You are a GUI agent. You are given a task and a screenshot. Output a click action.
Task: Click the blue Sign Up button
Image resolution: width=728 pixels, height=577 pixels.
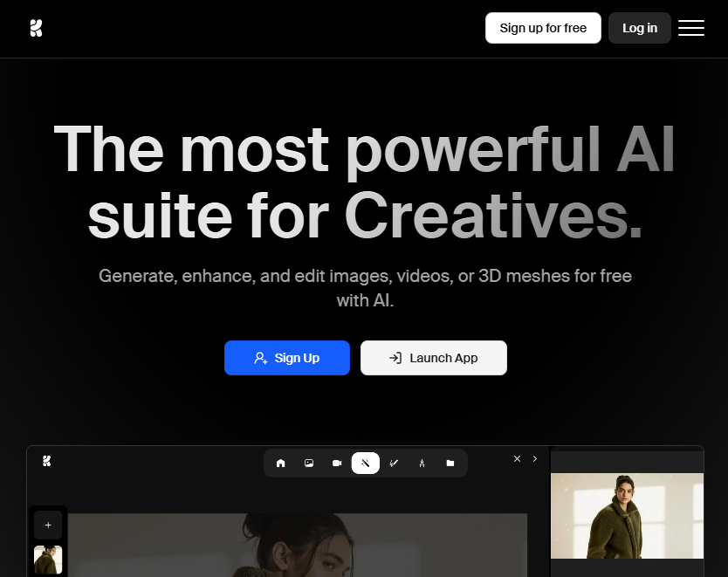coord(286,358)
